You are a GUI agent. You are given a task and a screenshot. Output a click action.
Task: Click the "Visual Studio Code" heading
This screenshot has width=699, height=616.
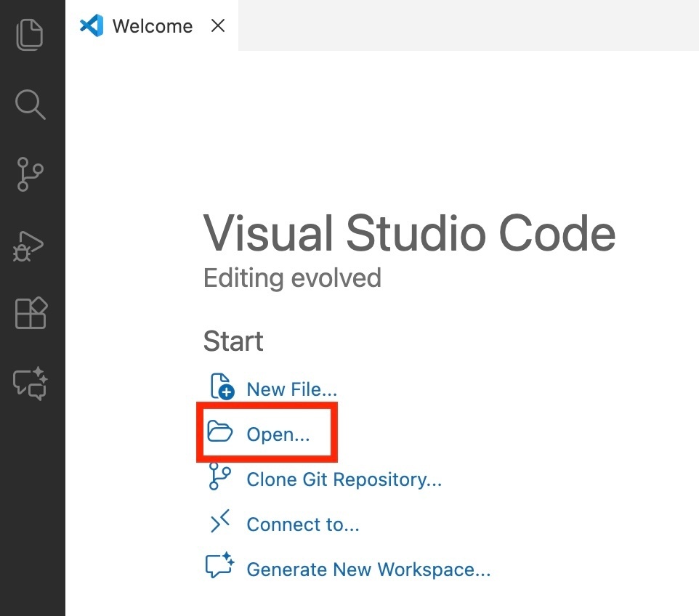[x=409, y=234]
